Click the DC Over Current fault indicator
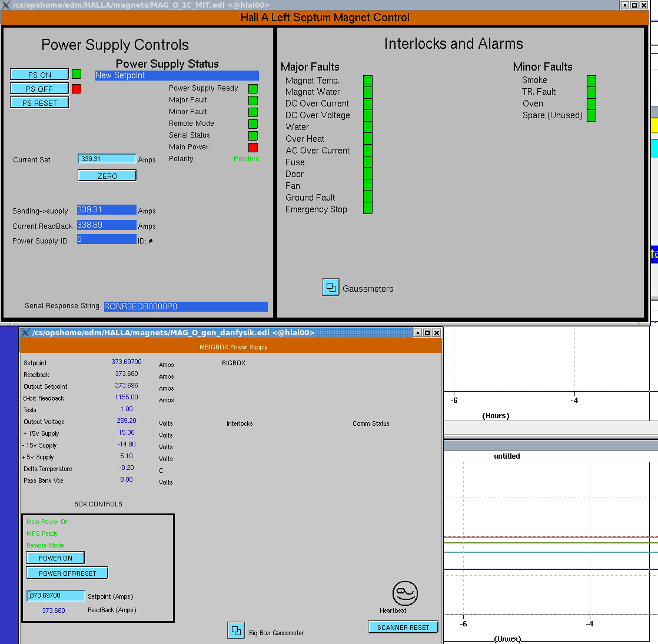The image size is (658, 644). [368, 104]
